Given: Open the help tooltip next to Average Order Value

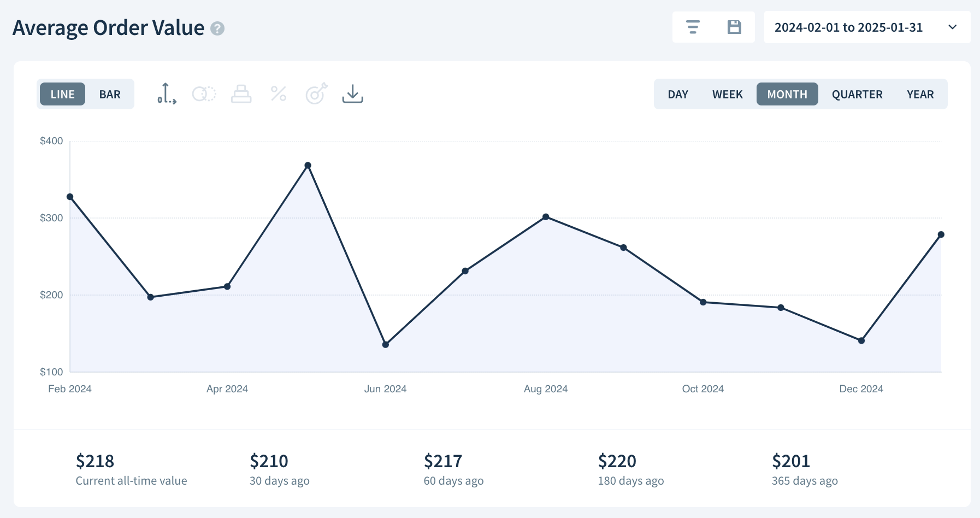Looking at the screenshot, I should click(x=217, y=28).
